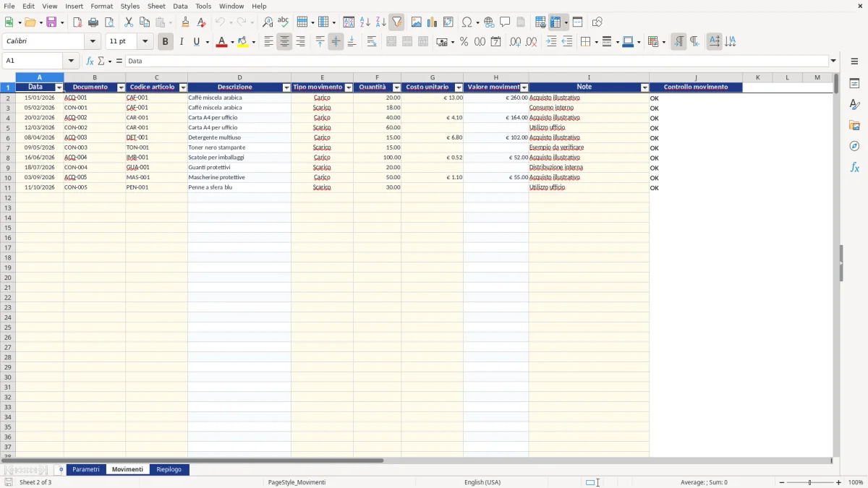
Task: Click the Clear Direct Formatting icon
Action: point(202,22)
